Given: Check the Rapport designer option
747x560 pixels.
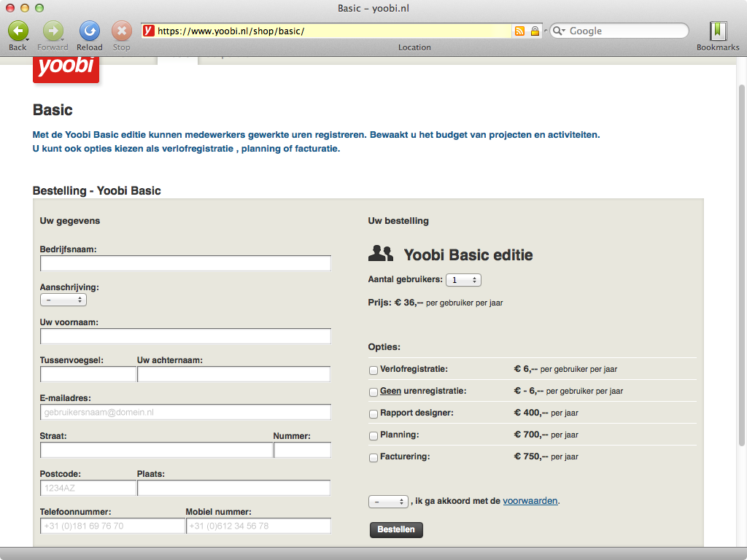Looking at the screenshot, I should pos(373,414).
